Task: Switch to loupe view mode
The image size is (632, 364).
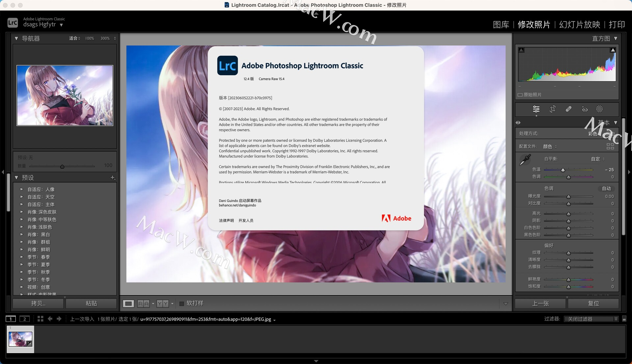Action: [128, 303]
